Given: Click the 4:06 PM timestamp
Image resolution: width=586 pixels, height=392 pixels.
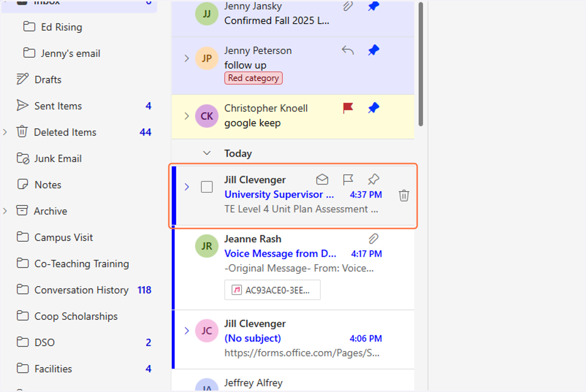Looking at the screenshot, I should pos(366,338).
